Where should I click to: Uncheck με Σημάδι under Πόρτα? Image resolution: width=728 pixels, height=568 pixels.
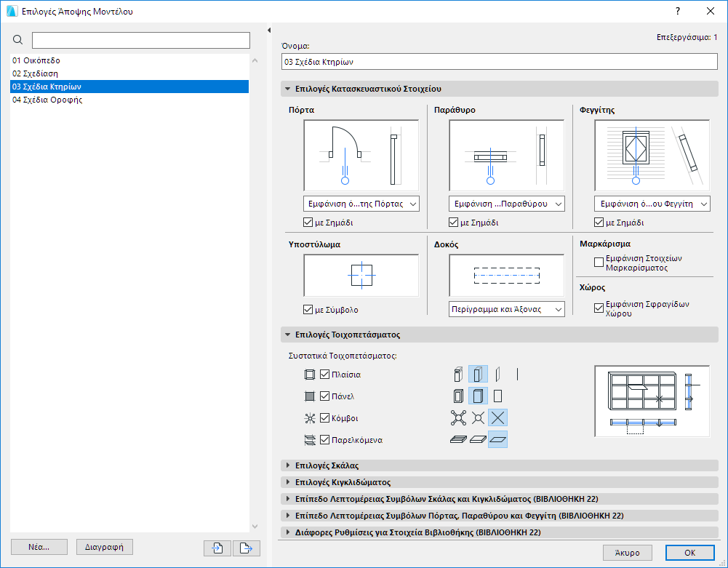308,222
